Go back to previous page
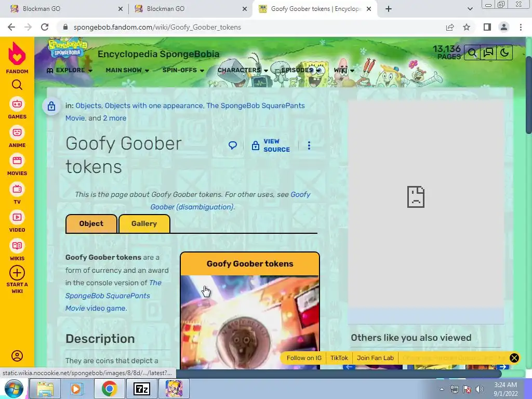 point(11,27)
